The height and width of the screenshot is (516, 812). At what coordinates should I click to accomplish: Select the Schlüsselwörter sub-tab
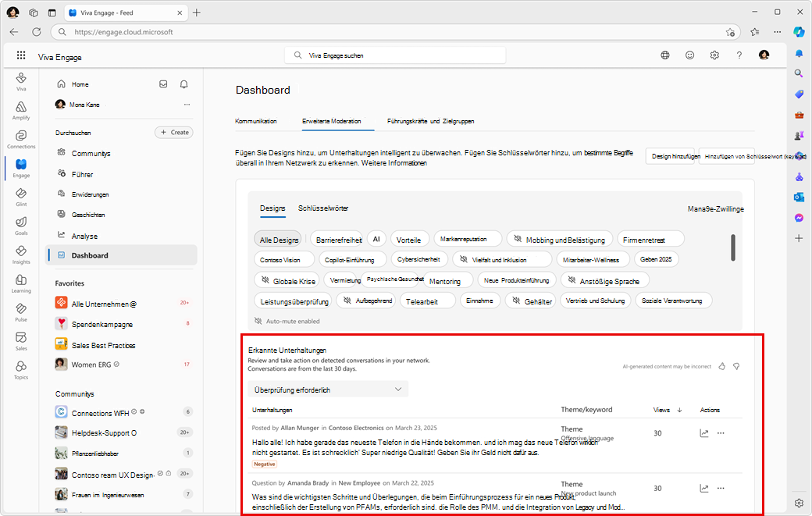pyautogui.click(x=323, y=208)
